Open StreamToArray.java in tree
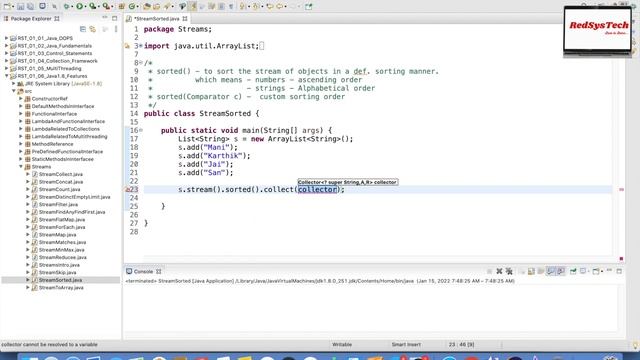640x360 pixels. pyautogui.click(x=61, y=287)
